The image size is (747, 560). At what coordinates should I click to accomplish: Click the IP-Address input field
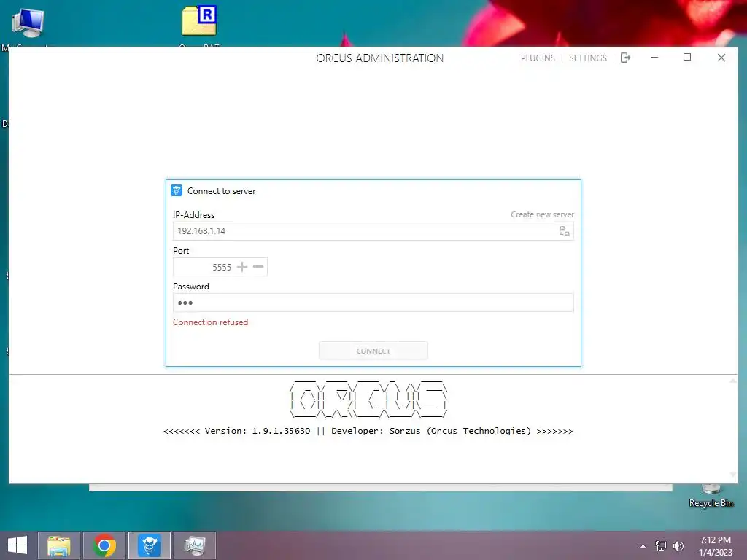(373, 231)
